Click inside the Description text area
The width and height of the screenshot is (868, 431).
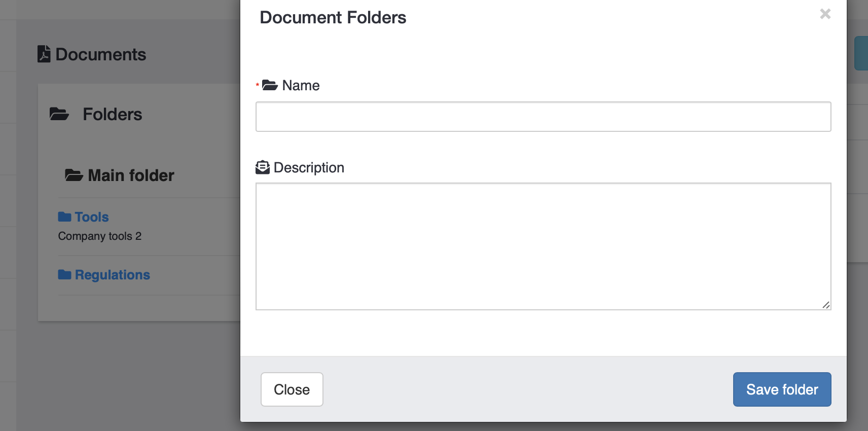(x=543, y=246)
